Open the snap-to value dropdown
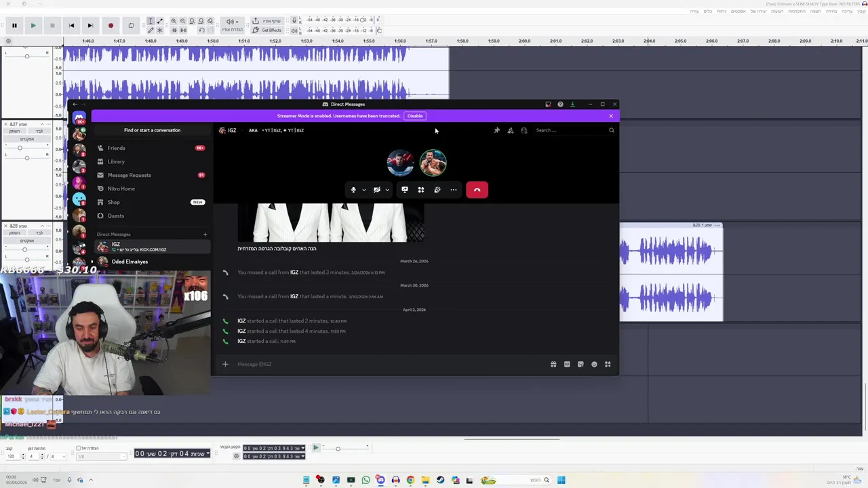Viewport: 868px width, 488px height. [100, 457]
